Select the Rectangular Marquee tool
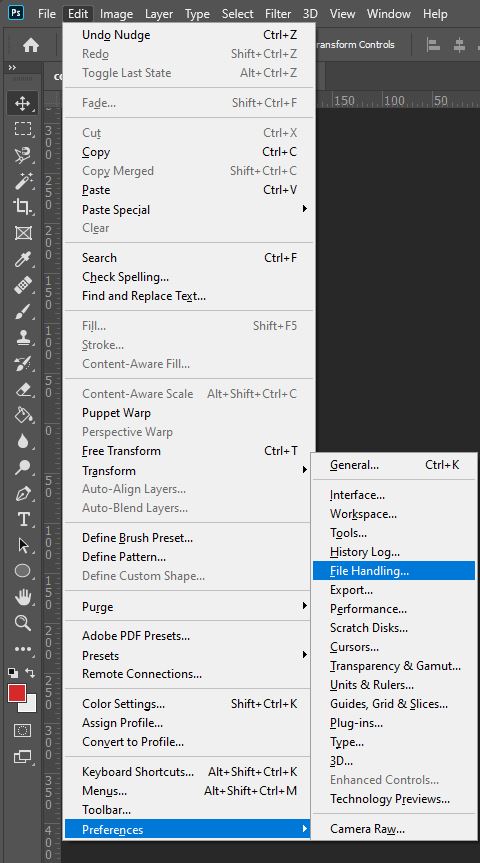Screen dimensions: 480x863 pyautogui.click(x=23, y=129)
